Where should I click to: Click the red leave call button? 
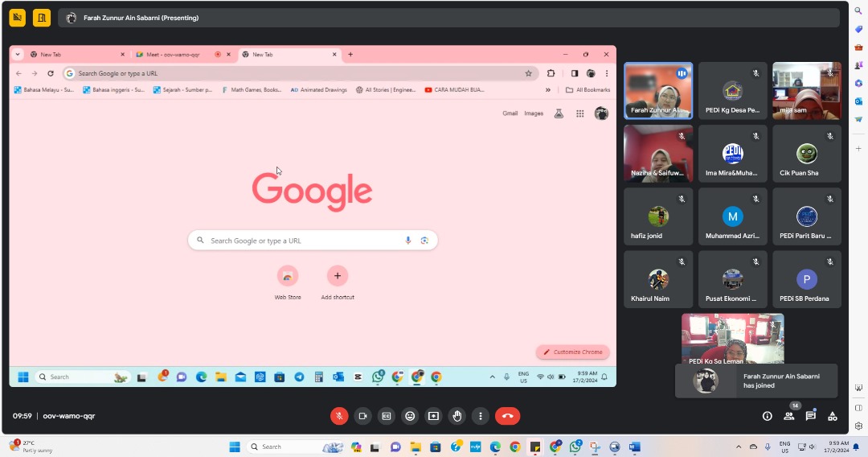click(507, 416)
